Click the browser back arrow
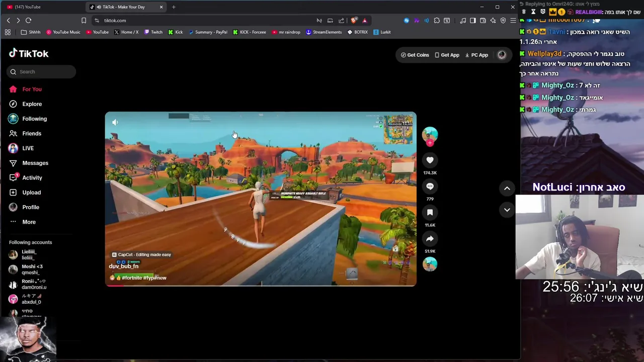The image size is (644, 362). tap(9, 21)
